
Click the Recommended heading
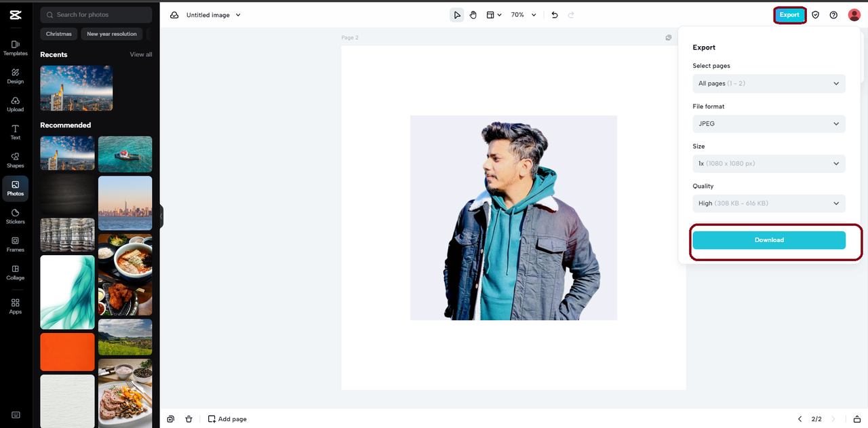pyautogui.click(x=65, y=125)
